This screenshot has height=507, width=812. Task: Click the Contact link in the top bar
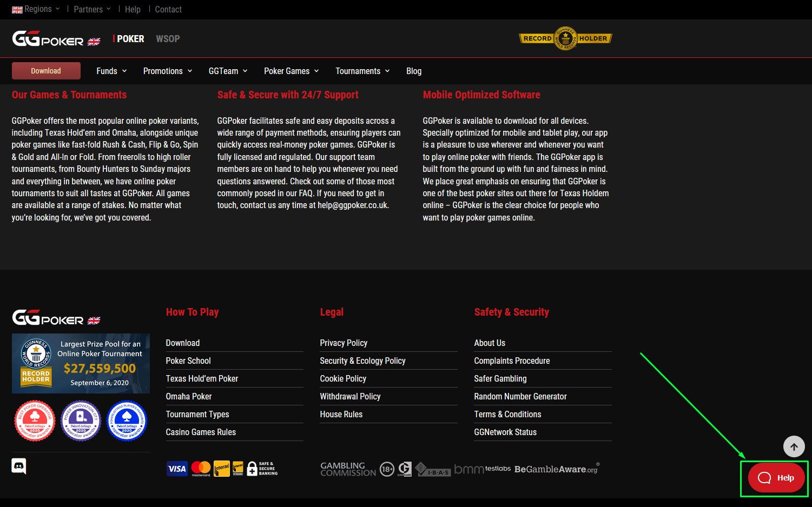point(168,9)
